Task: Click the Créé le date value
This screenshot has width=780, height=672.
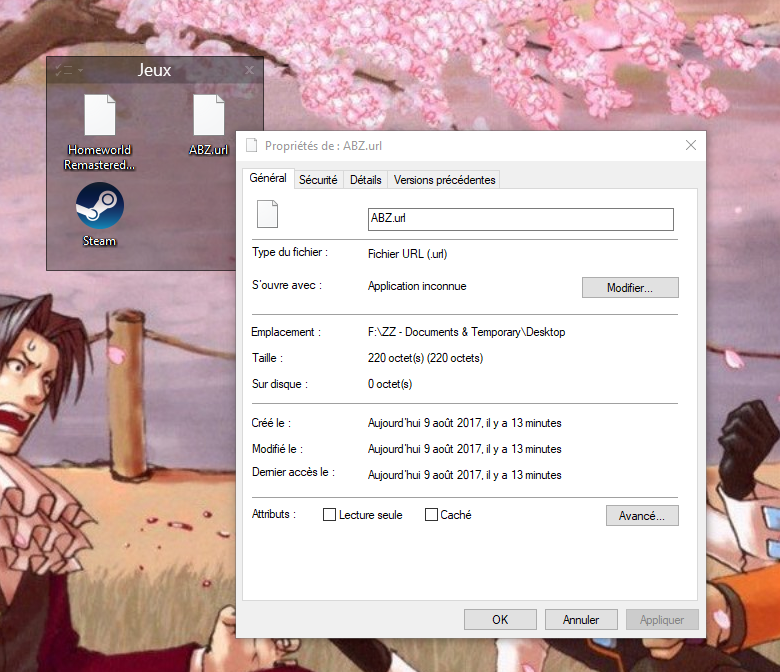Action: click(x=465, y=423)
